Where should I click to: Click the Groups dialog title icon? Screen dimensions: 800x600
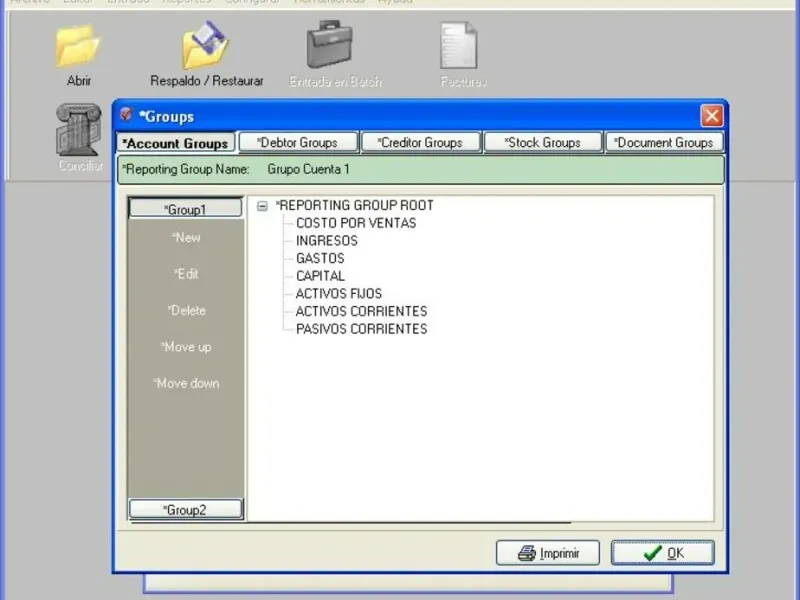tap(126, 115)
